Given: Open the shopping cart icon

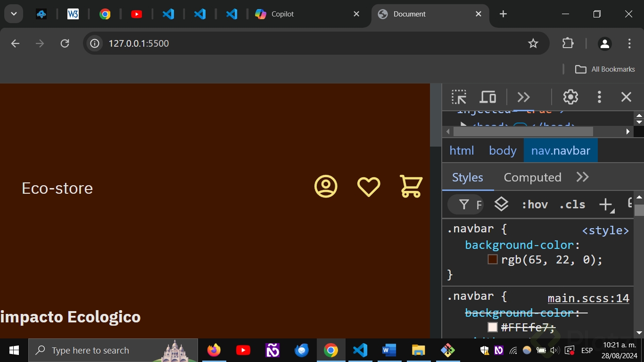Looking at the screenshot, I should tap(411, 186).
